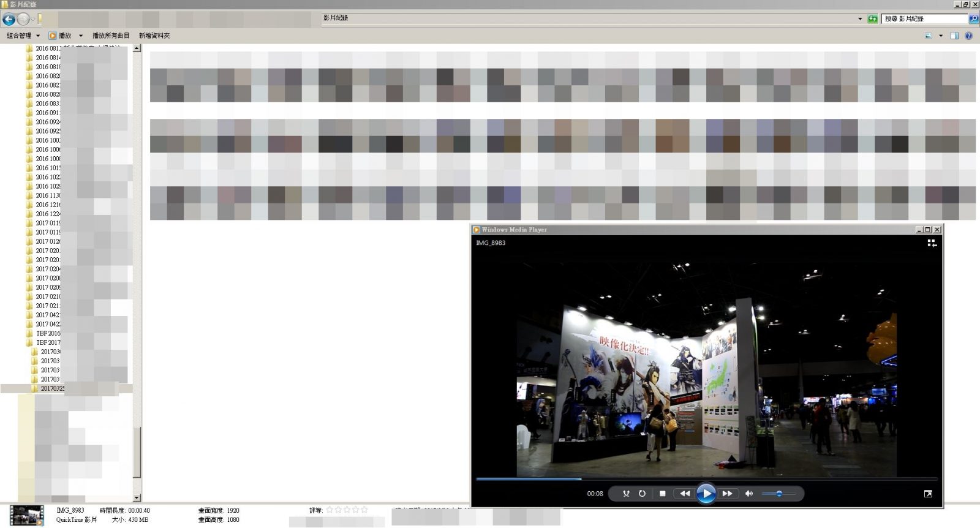Toggle shuffle in Windows Media Player
Image resolution: width=980 pixels, height=528 pixels.
click(x=626, y=493)
